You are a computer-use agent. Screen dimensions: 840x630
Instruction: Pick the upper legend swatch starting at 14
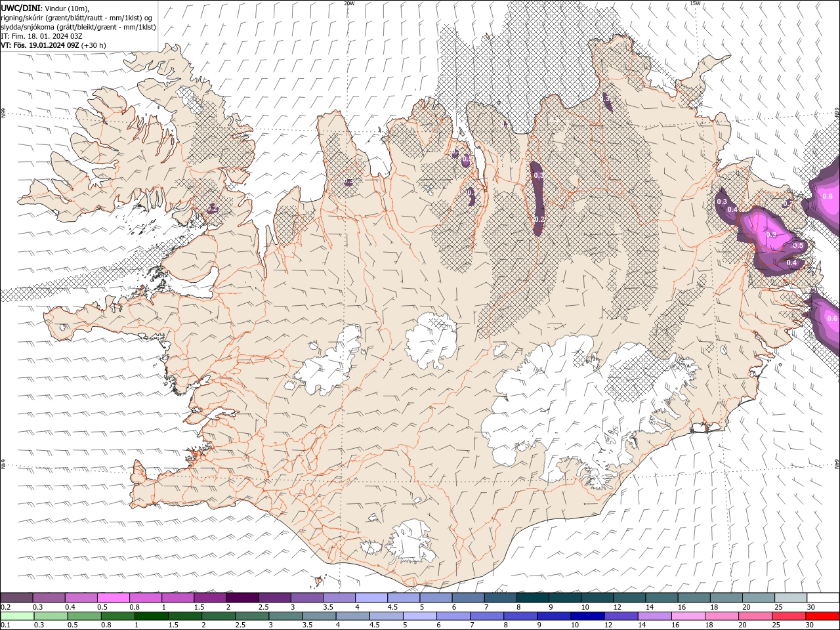pyautogui.click(x=661, y=598)
